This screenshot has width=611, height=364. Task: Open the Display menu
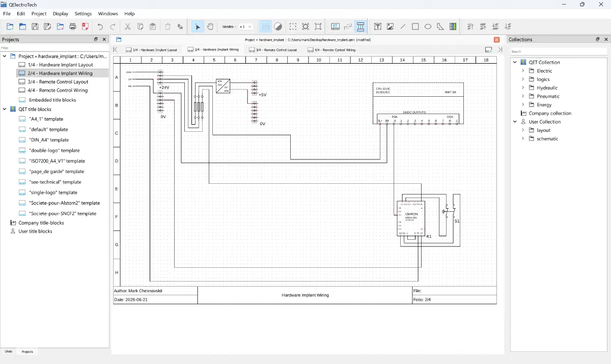61,14
